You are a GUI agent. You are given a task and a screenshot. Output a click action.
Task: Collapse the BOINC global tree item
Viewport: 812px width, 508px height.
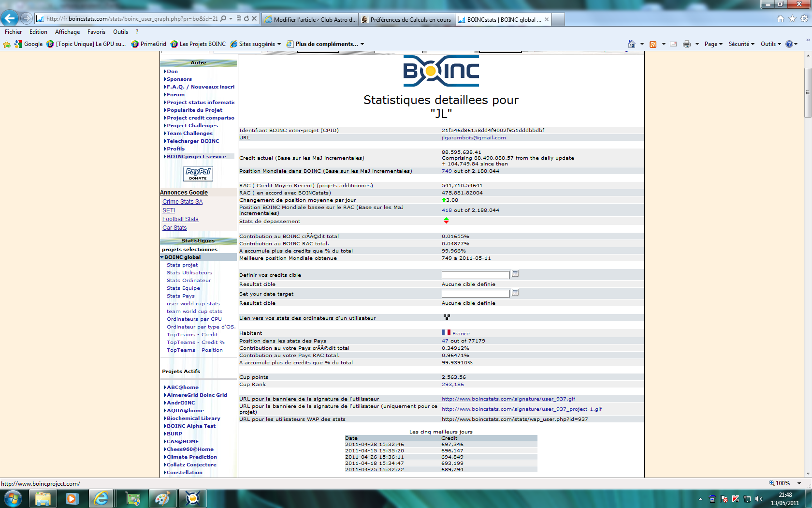point(162,257)
